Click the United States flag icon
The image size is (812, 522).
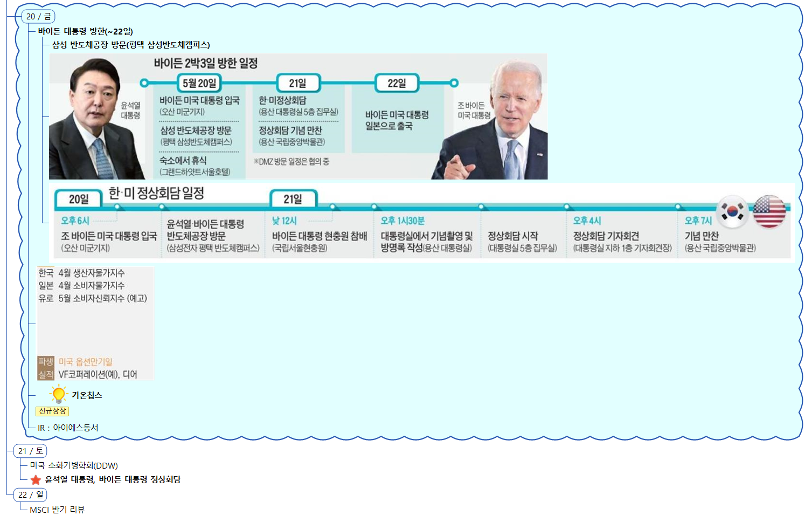point(769,211)
